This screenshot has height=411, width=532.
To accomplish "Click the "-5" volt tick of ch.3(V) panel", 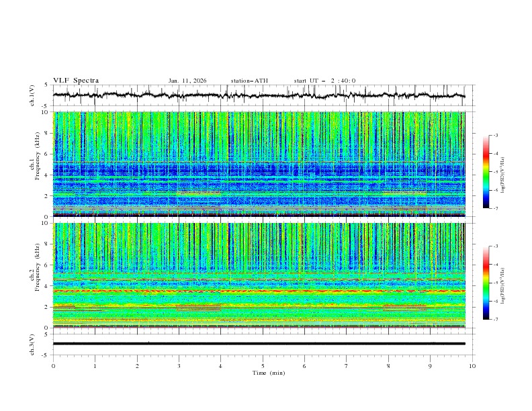I will (x=44, y=355).
